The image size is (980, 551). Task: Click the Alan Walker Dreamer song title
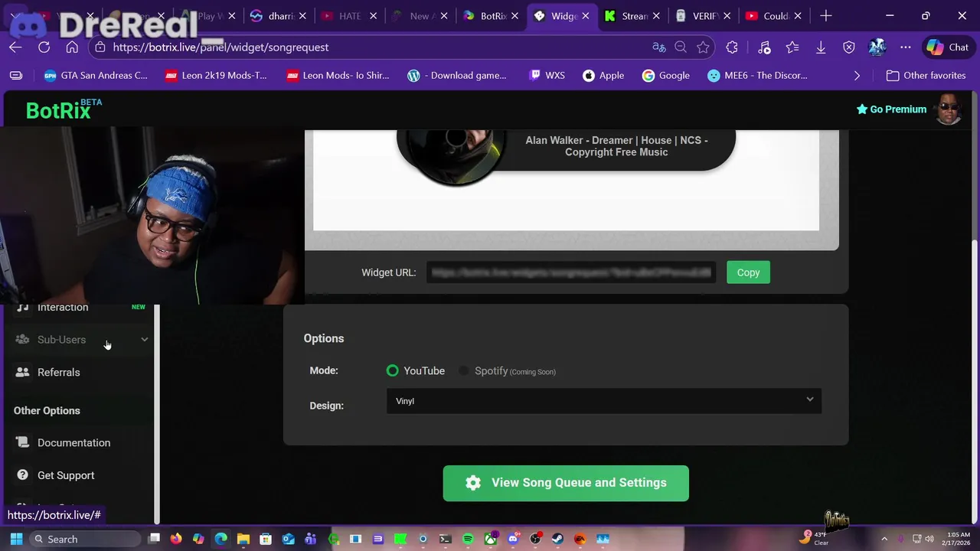pyautogui.click(x=616, y=146)
